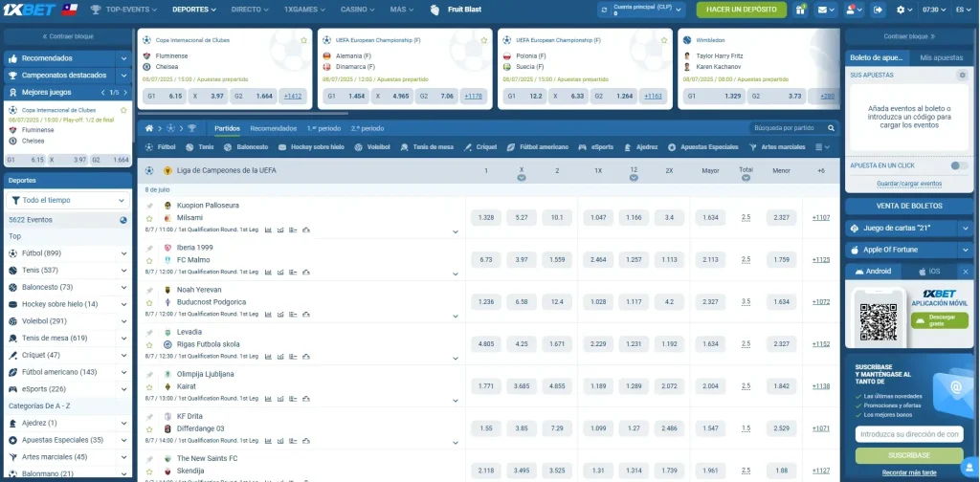Click the globe icon next to 5622 Eventos
Screen dimensions: 980x482
click(123, 220)
